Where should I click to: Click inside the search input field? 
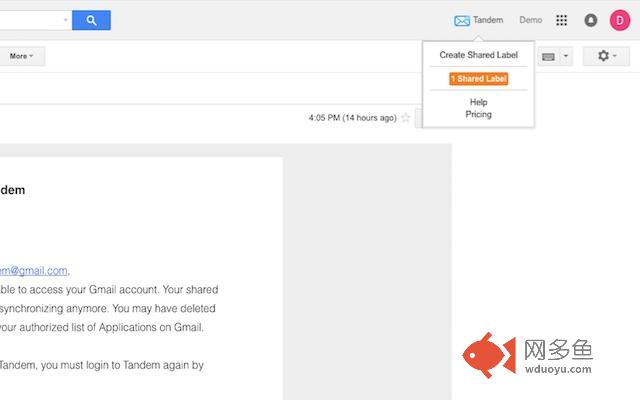point(30,20)
